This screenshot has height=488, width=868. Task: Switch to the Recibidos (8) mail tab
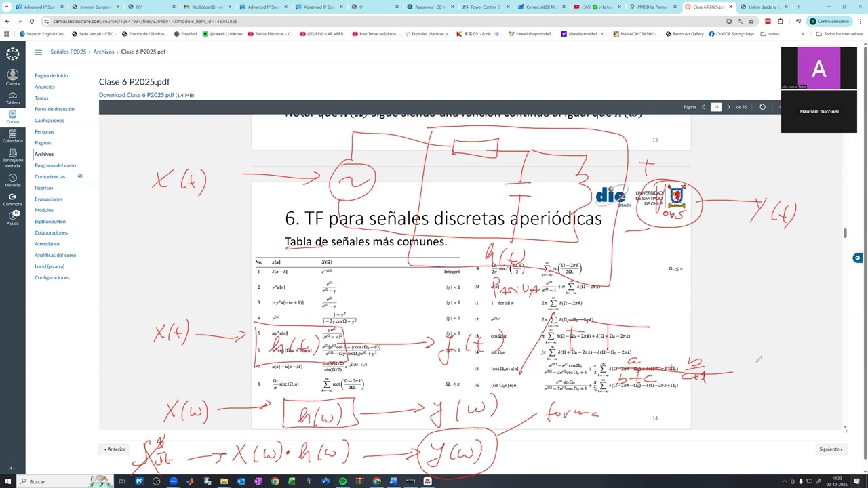coord(208,7)
